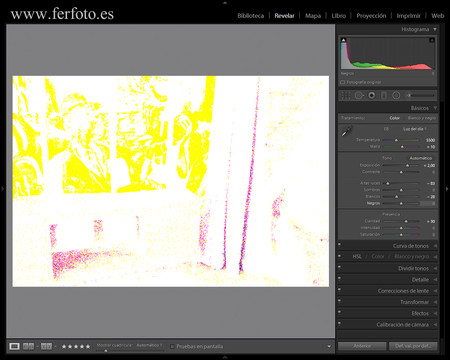Collapse the Básicos panel
The width and height of the screenshot is (450, 360).
pyautogui.click(x=435, y=108)
